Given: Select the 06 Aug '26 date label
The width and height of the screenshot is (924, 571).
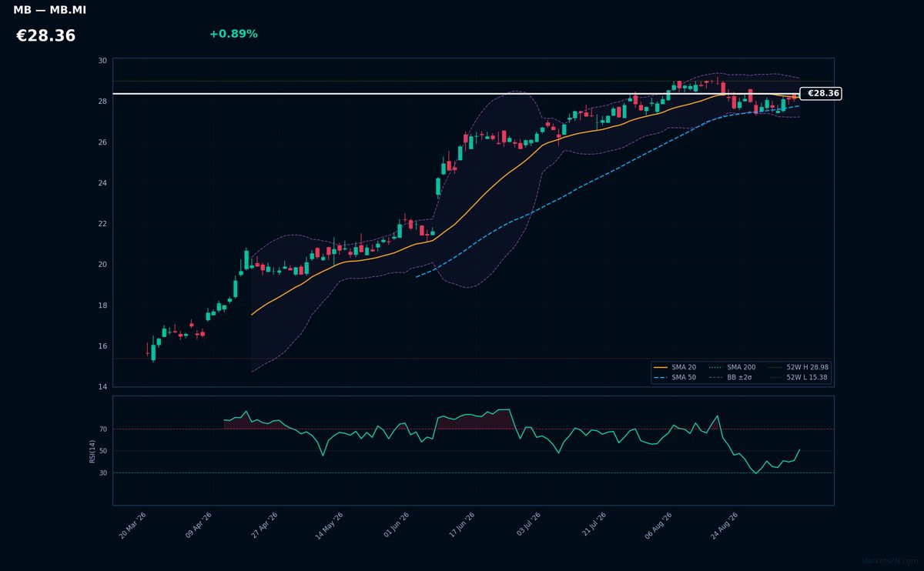Looking at the screenshot, I should (658, 526).
